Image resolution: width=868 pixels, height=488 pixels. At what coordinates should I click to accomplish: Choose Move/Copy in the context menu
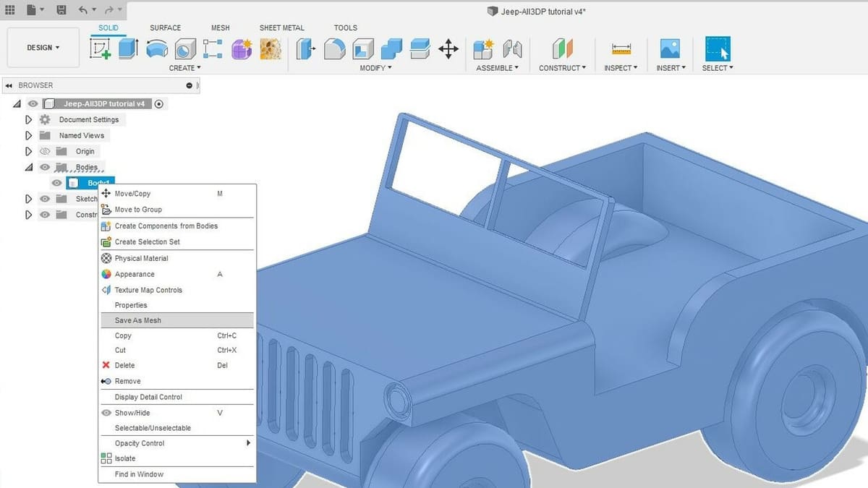click(x=176, y=194)
